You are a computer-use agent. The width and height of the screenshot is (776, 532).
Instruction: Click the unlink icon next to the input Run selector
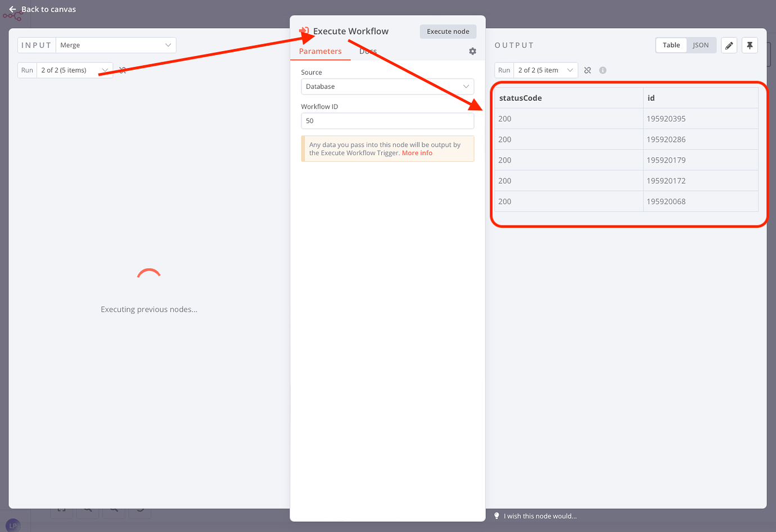(x=123, y=70)
